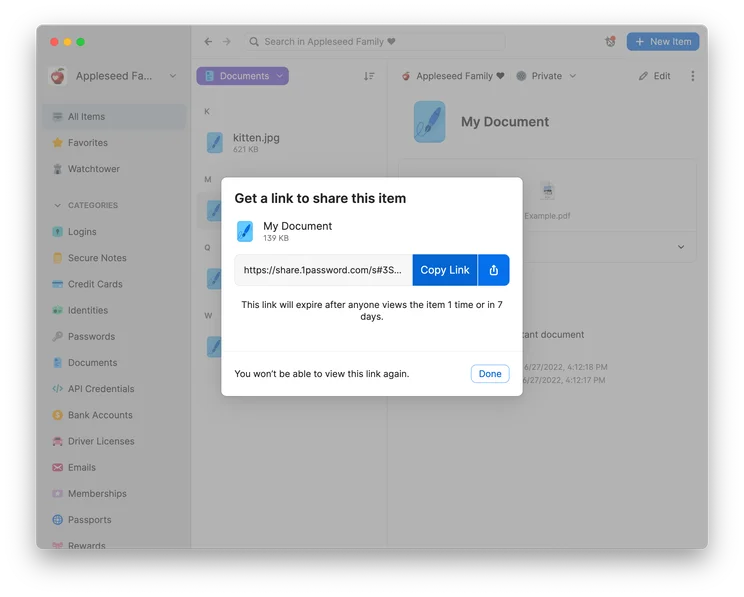Image resolution: width=744 pixels, height=597 pixels.
Task: Click the Logins keyhole icon
Action: coord(57,232)
